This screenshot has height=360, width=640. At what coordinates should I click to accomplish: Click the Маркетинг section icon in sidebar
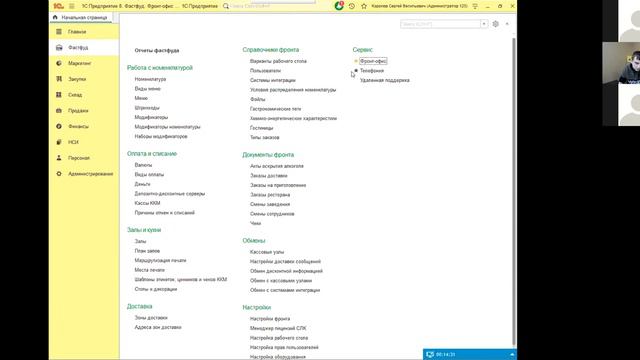click(59, 63)
